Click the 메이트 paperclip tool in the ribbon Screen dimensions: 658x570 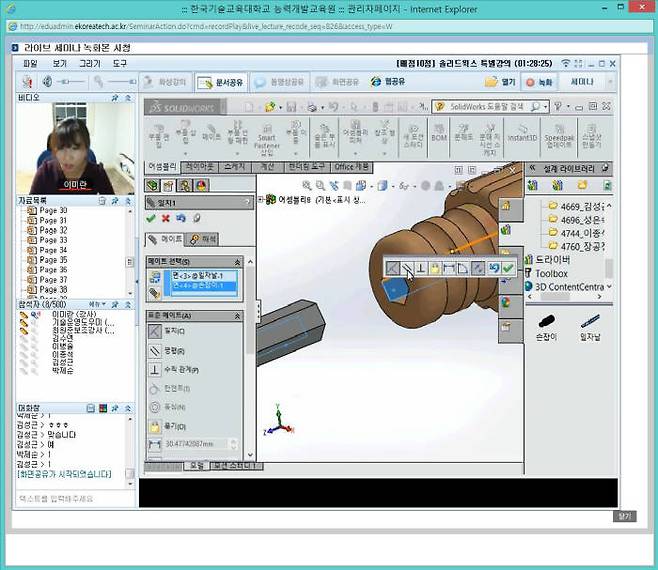pyautogui.click(x=211, y=133)
